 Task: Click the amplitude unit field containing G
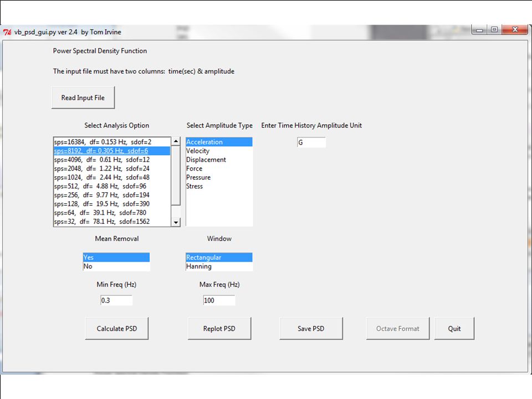pyautogui.click(x=311, y=142)
